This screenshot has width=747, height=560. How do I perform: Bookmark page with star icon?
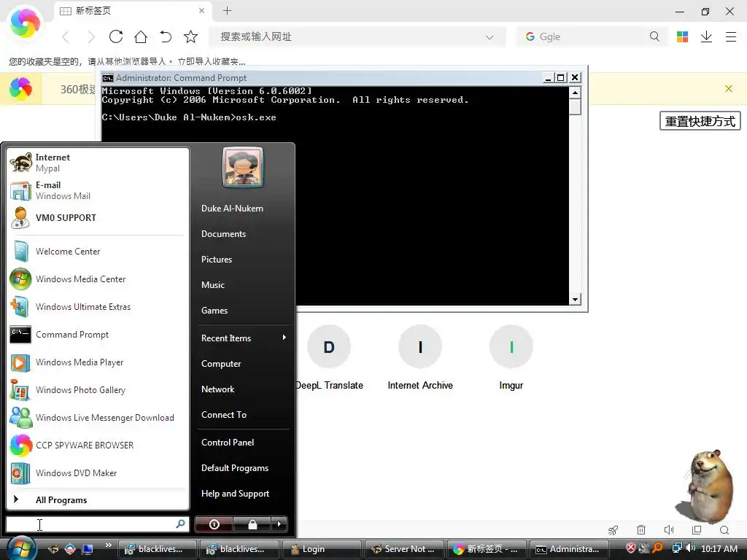190,36
